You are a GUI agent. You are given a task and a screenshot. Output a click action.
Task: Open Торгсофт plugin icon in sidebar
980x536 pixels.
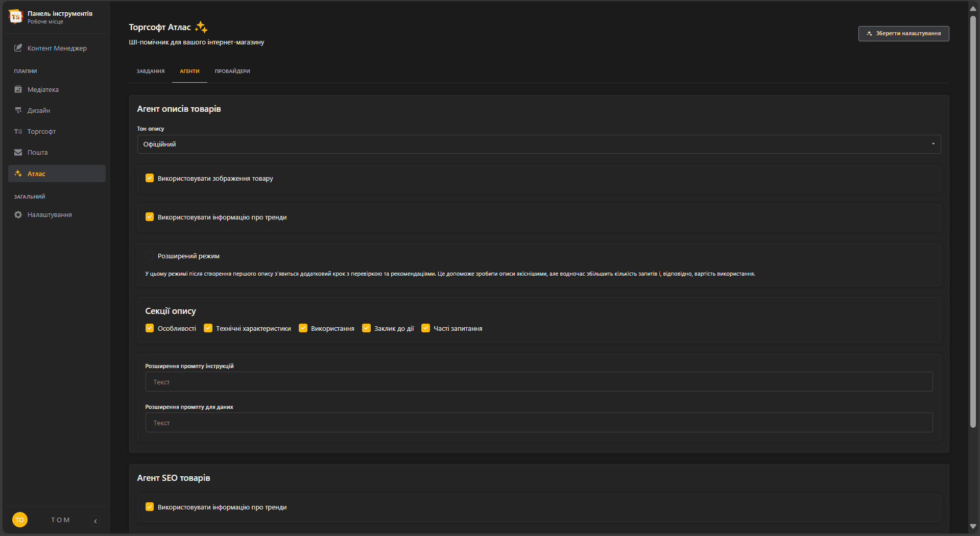[18, 132]
